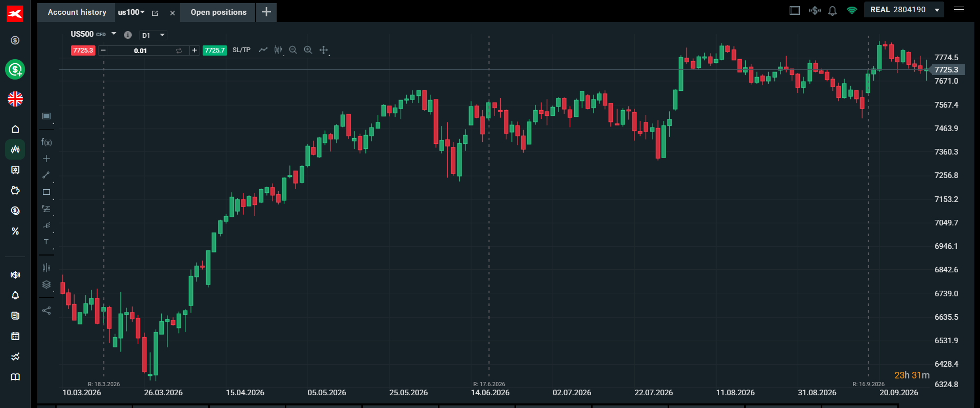
Task: Switch chart type to line chart
Action: [x=263, y=50]
